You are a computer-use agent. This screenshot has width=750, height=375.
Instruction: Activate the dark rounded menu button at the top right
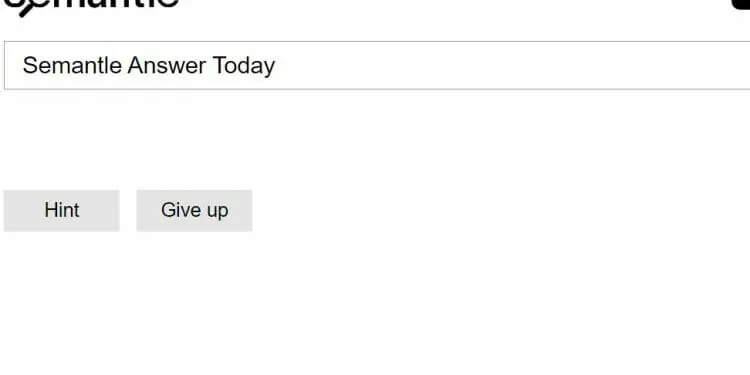pos(741,4)
